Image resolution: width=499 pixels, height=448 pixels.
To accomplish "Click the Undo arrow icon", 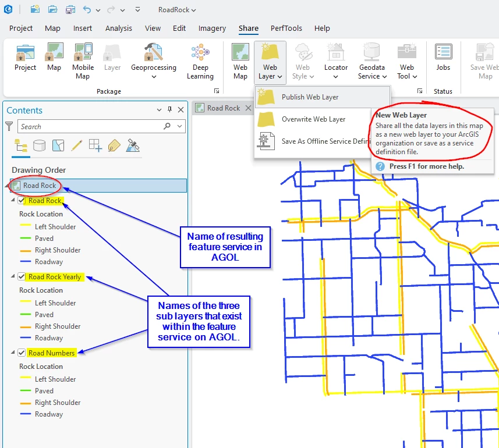I will pos(87,9).
